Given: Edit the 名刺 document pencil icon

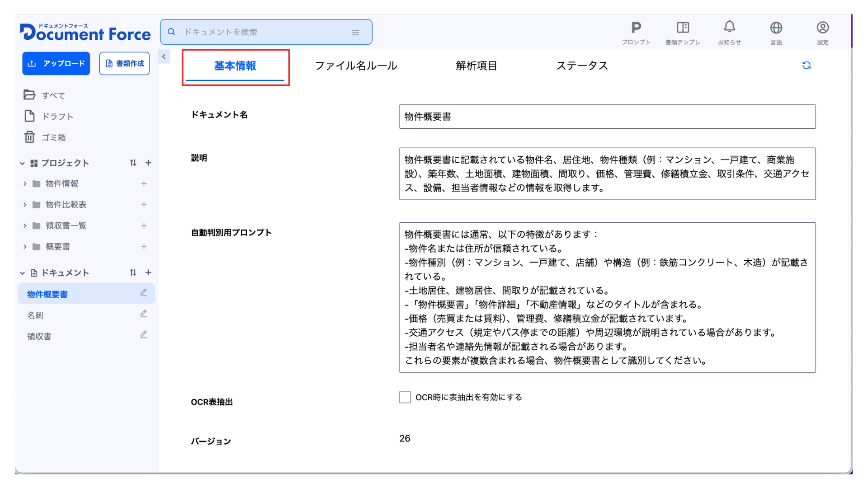Looking at the screenshot, I should (143, 314).
